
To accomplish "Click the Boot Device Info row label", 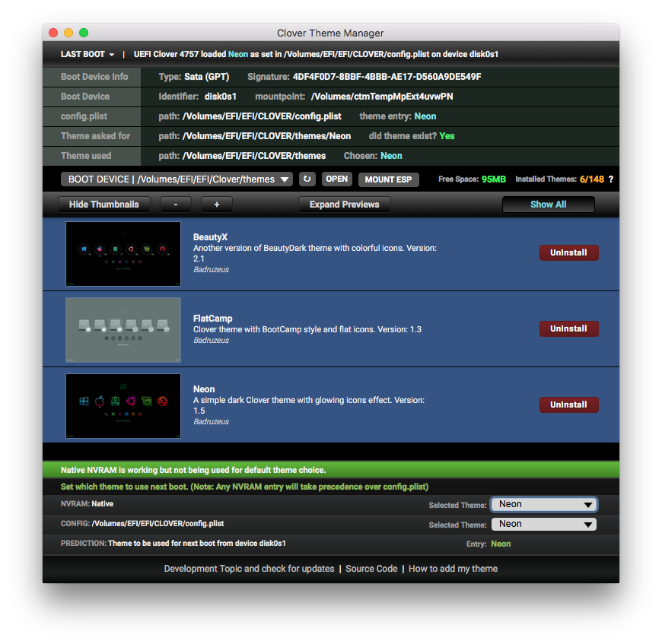I will point(94,77).
